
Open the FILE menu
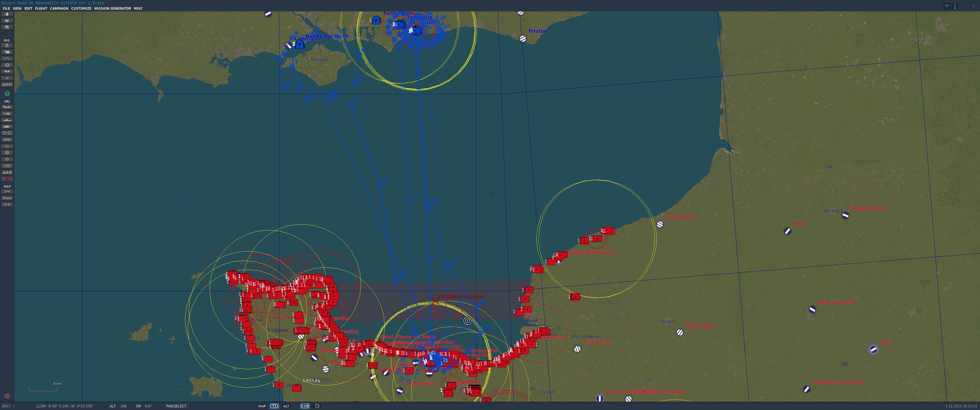click(x=6, y=8)
